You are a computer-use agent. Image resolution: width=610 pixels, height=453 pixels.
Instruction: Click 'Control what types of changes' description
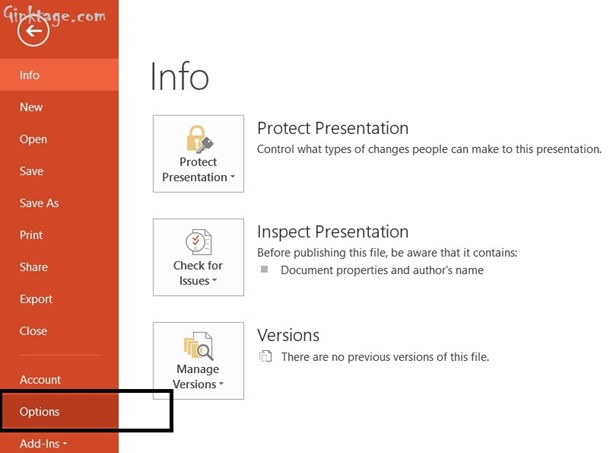coord(429,149)
